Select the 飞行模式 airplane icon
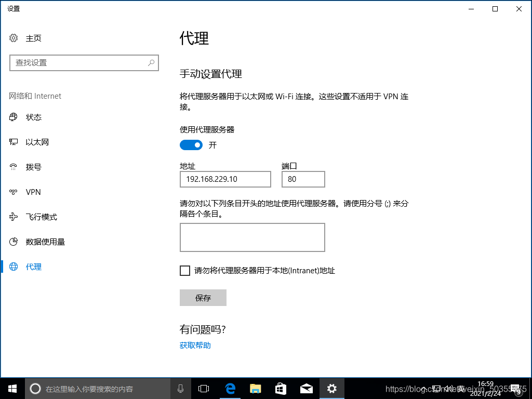The image size is (532, 399). coord(14,217)
